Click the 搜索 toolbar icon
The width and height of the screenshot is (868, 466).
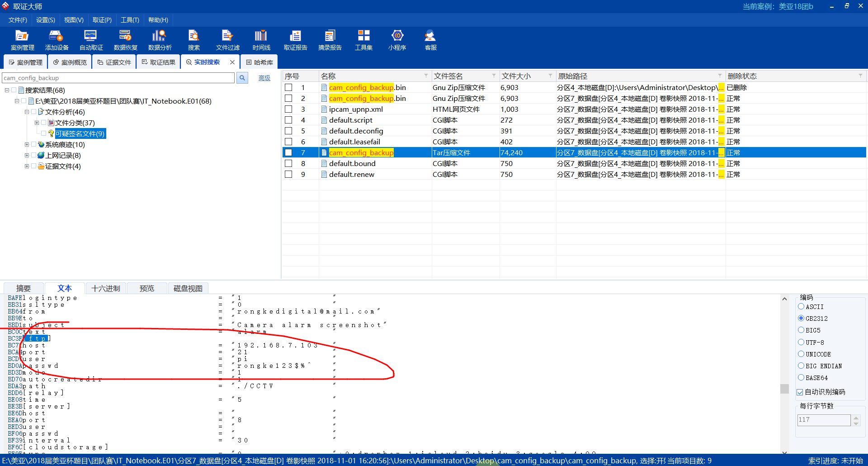coord(193,40)
